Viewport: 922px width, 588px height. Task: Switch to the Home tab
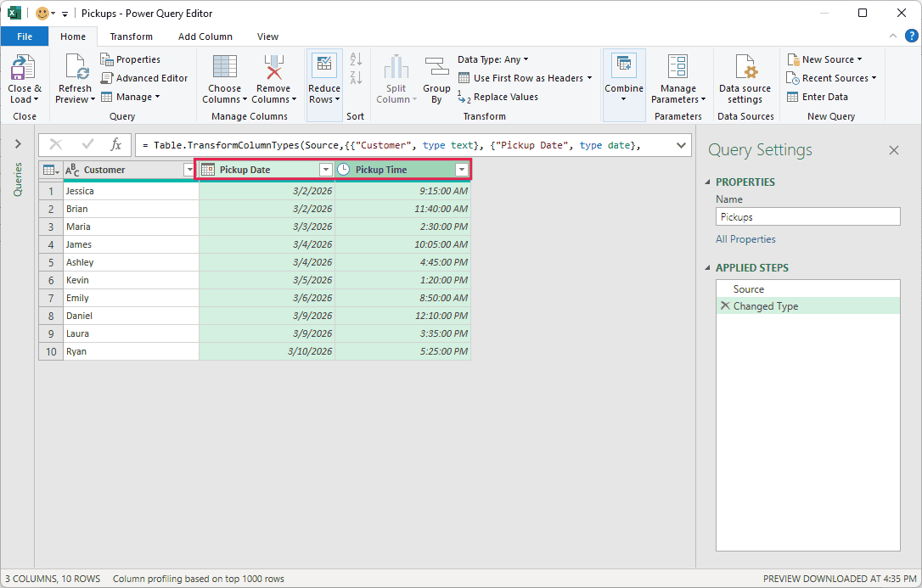pyautogui.click(x=73, y=36)
